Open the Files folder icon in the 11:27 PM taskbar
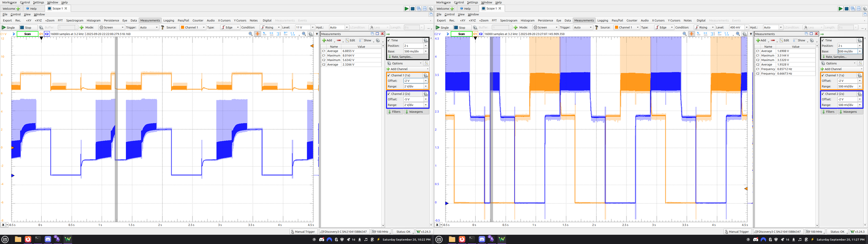Image resolution: width=868 pixels, height=244 pixels. [452, 239]
